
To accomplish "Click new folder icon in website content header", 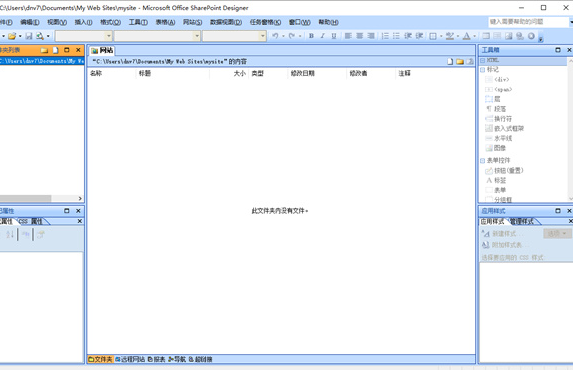I will pyautogui.click(x=460, y=61).
